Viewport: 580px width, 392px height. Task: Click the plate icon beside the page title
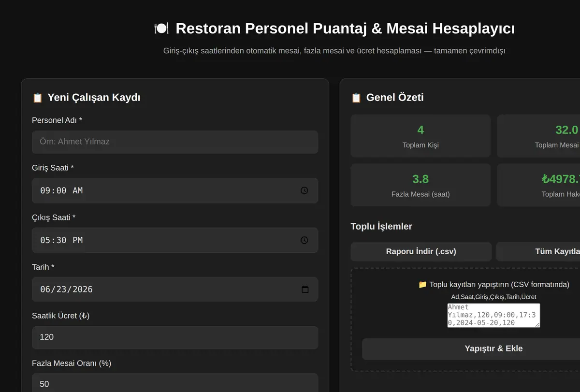click(161, 29)
